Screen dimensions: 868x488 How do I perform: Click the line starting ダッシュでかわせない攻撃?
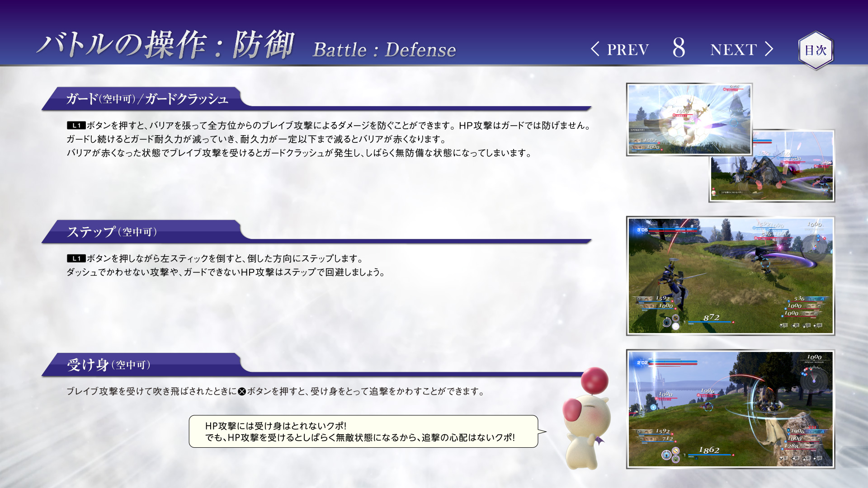[x=226, y=272]
